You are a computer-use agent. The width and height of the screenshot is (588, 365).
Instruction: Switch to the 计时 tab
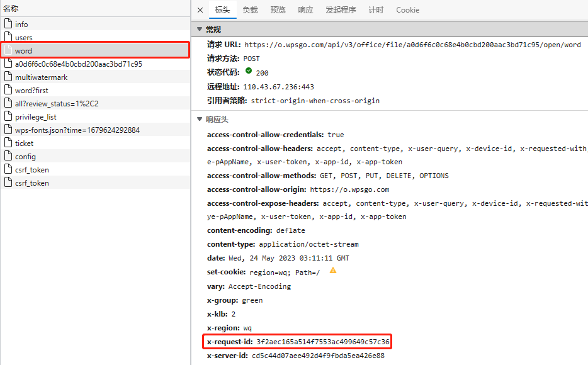[x=376, y=10]
